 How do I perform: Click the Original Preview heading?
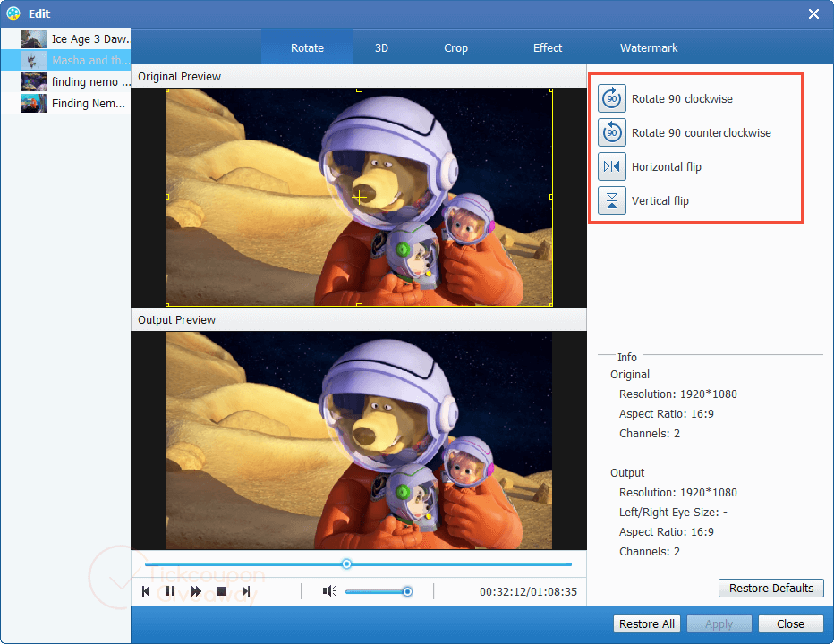point(179,77)
